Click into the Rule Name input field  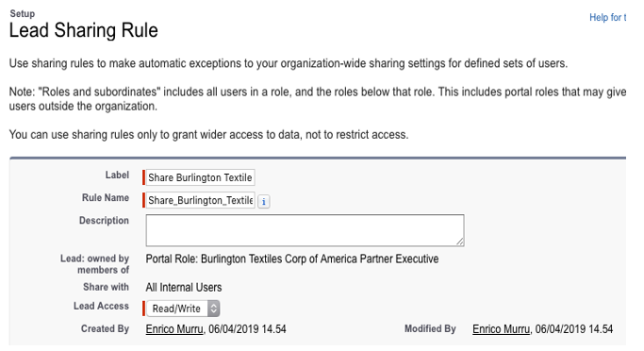(x=201, y=200)
